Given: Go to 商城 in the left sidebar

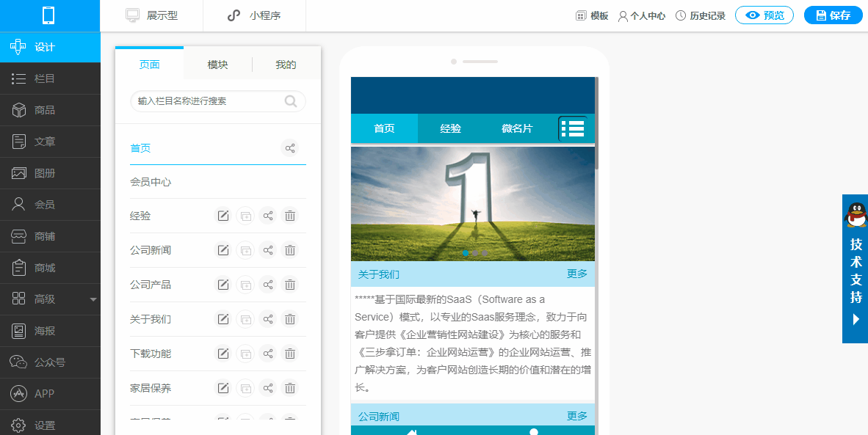Looking at the screenshot, I should coord(51,268).
